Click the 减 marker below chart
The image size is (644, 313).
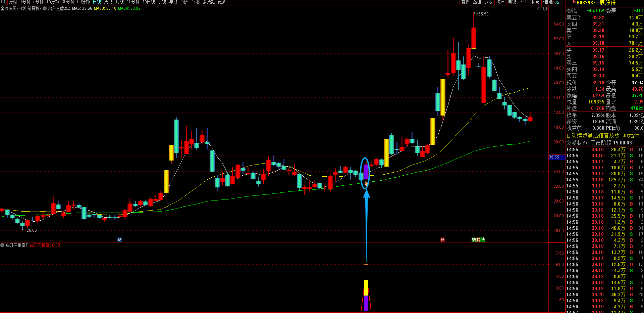pos(474,239)
